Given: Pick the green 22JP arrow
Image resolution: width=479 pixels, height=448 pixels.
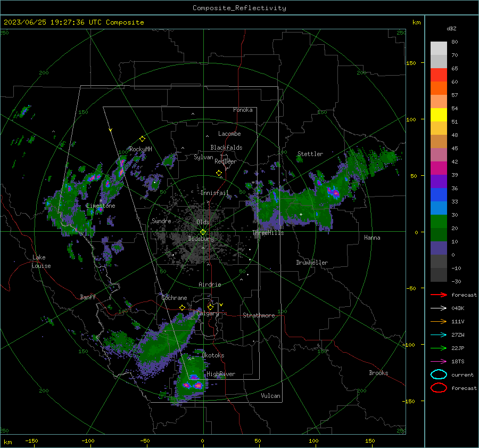Looking at the screenshot, I should [439, 348].
